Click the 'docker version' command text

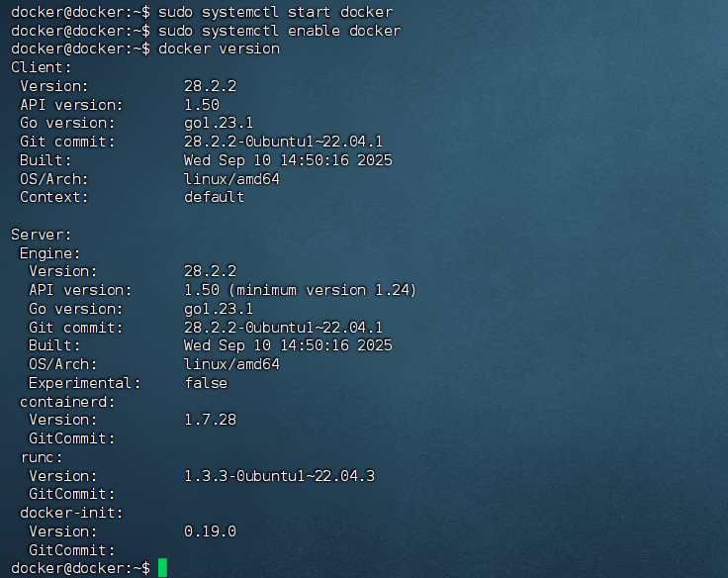(x=220, y=48)
